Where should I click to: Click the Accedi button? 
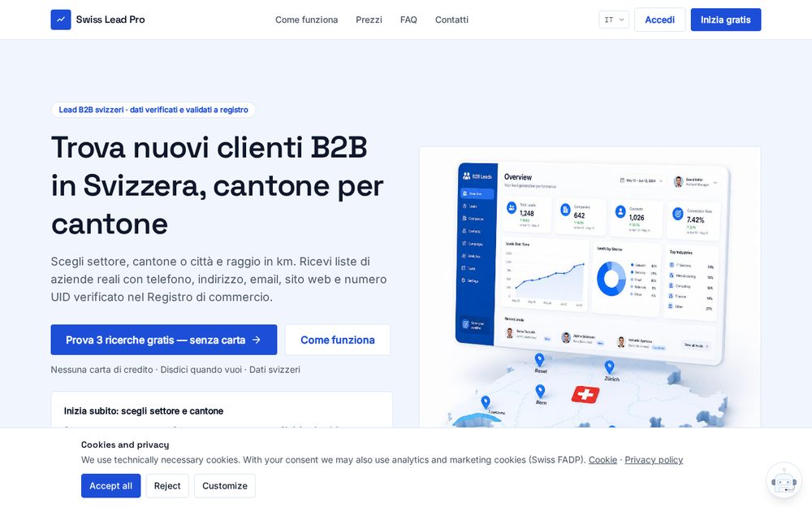click(x=659, y=20)
